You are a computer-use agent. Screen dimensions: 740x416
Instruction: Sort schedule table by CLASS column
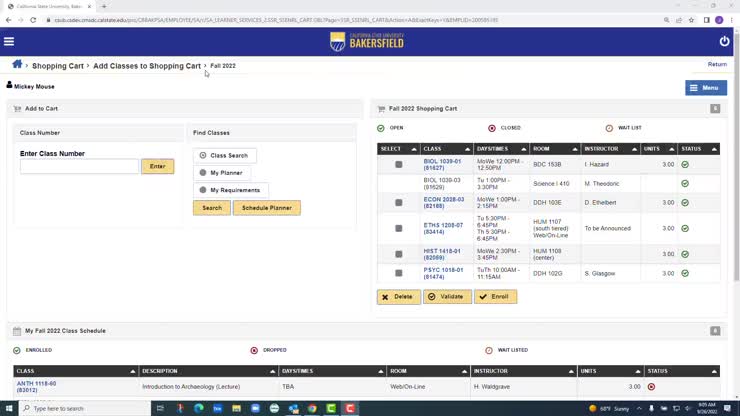pyautogui.click(x=76, y=371)
